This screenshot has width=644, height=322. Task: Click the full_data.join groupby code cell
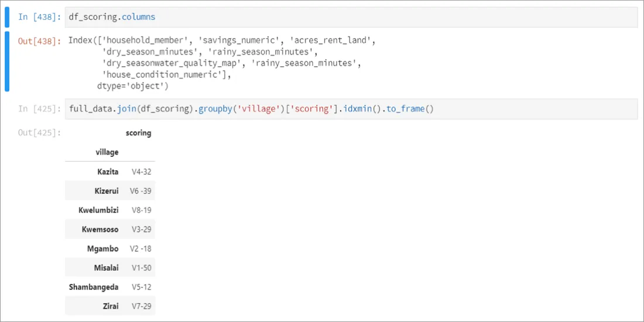click(351, 109)
